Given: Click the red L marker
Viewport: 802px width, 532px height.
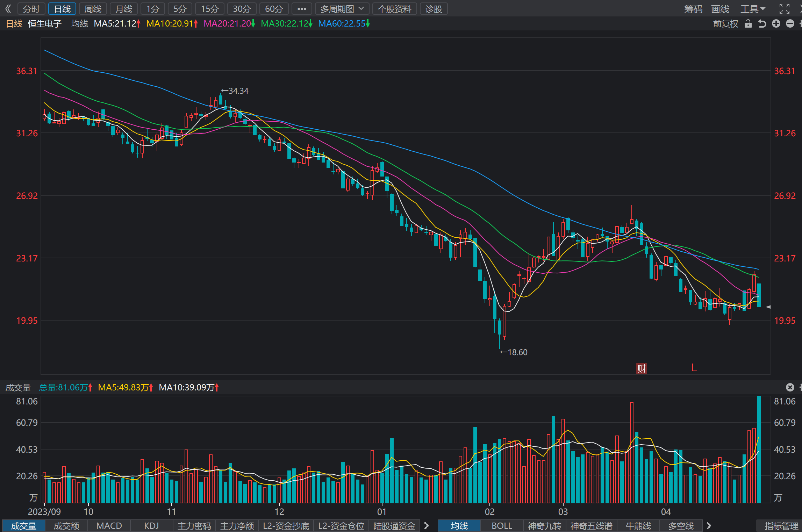Looking at the screenshot, I should [x=694, y=368].
